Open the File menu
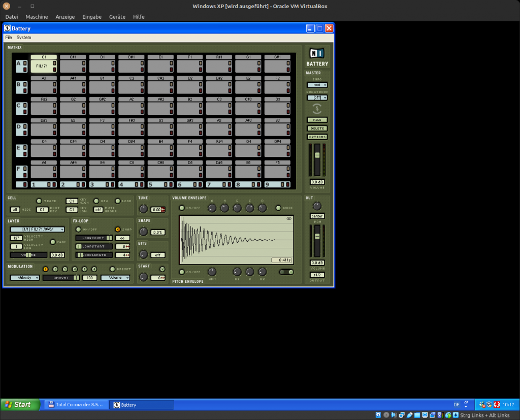The width and height of the screenshot is (520, 420). [x=9, y=38]
